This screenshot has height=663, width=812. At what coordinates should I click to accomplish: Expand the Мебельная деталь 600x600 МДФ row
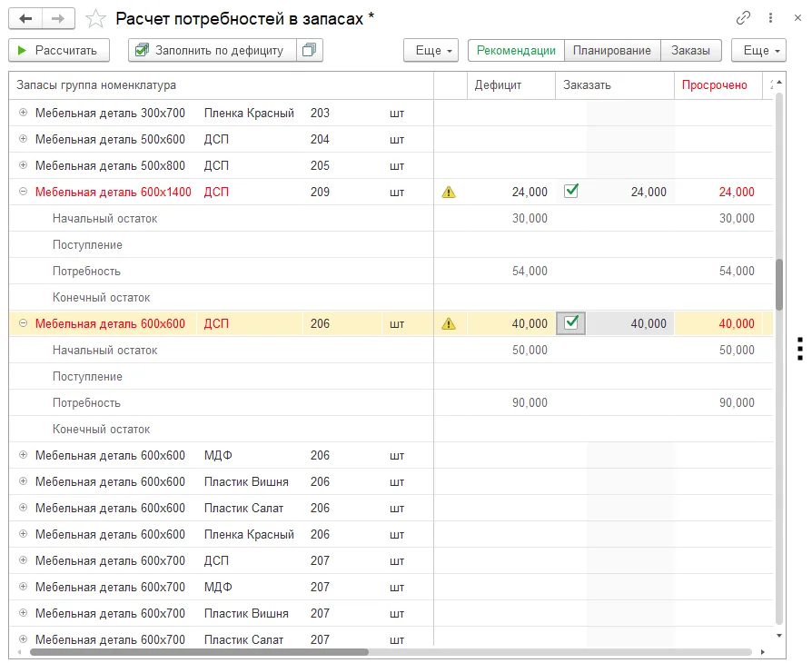23,455
